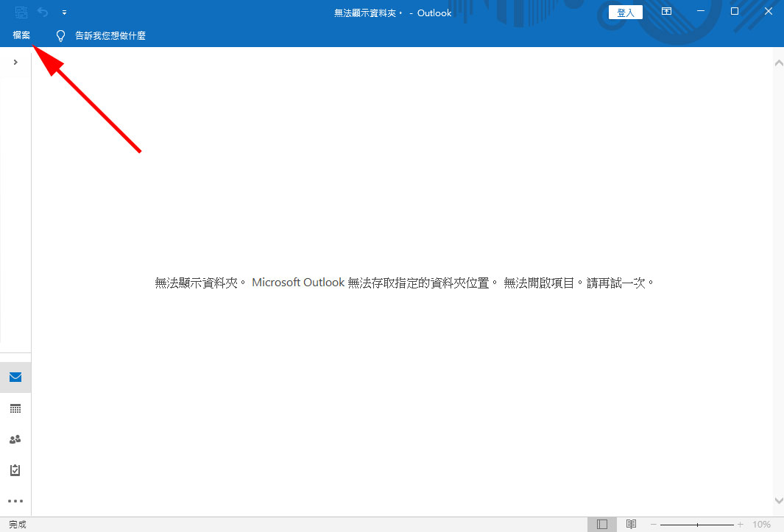Click the Send/Receive All Folders icon
The image size is (784, 532).
[21, 12]
